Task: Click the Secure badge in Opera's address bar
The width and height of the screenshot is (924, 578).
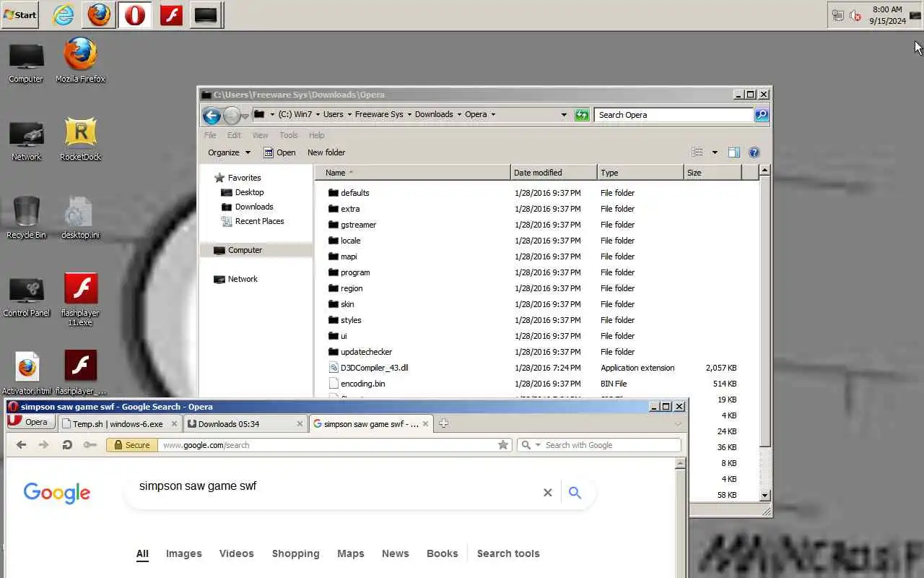Action: click(131, 445)
